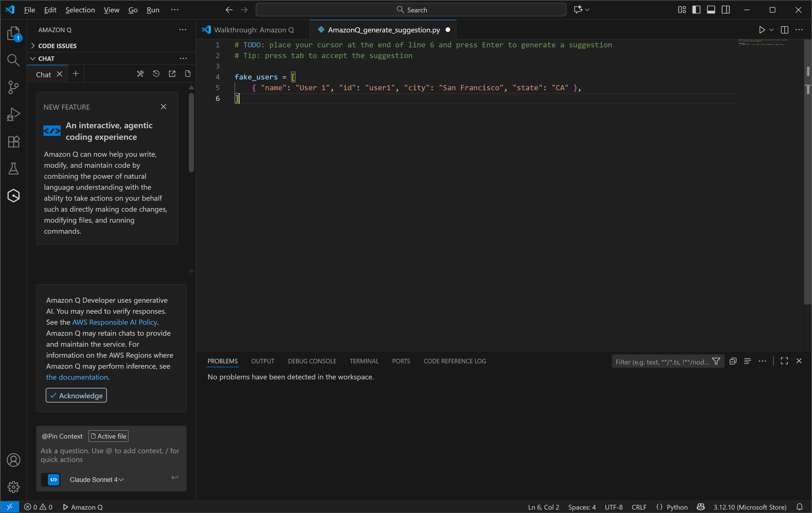812x513 pixels.
Task: Click the chat panel vertical scrollbar
Action: (191, 133)
